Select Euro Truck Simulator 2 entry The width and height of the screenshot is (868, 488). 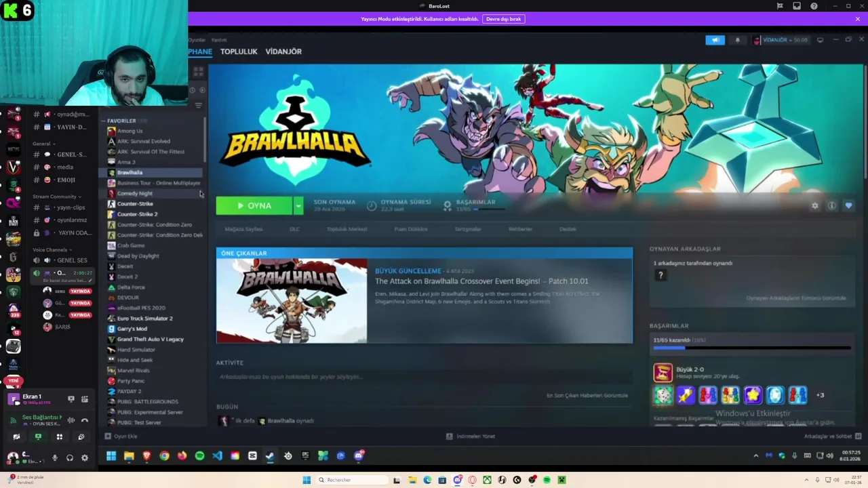pyautogui.click(x=144, y=319)
